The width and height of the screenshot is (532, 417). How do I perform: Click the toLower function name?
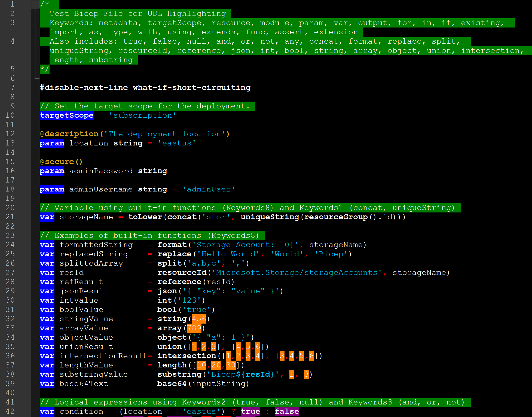[145, 217]
